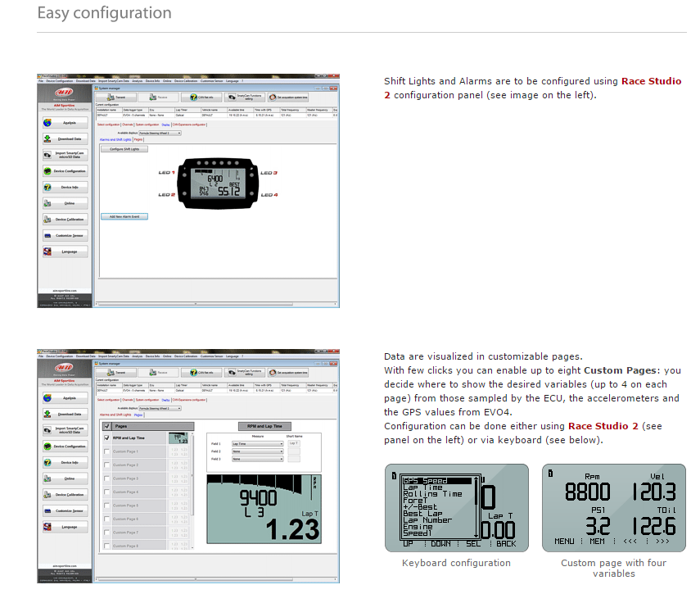Screen dimensions: 700x594
Task: Click the Analysis globe icon in upper screenshot
Action: [x=47, y=123]
